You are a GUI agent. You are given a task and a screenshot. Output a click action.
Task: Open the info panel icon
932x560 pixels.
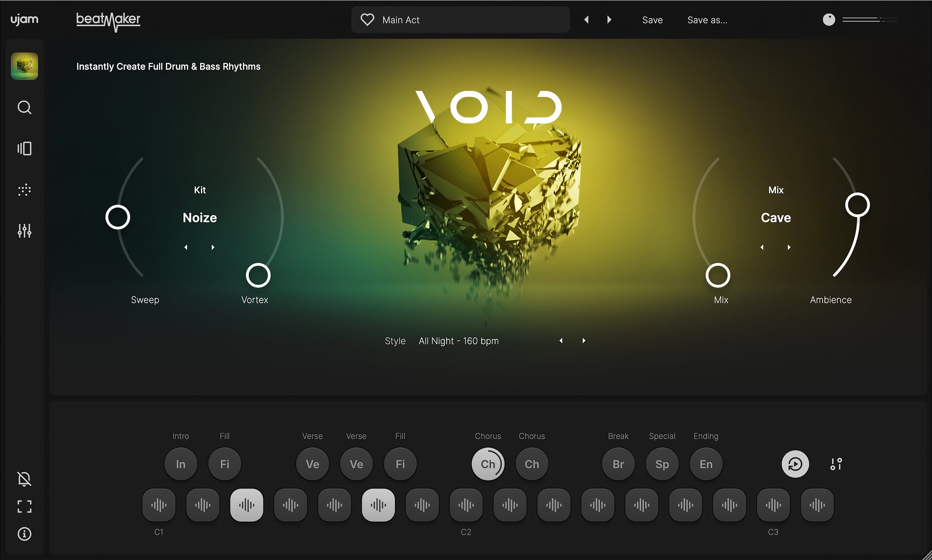coord(24,534)
